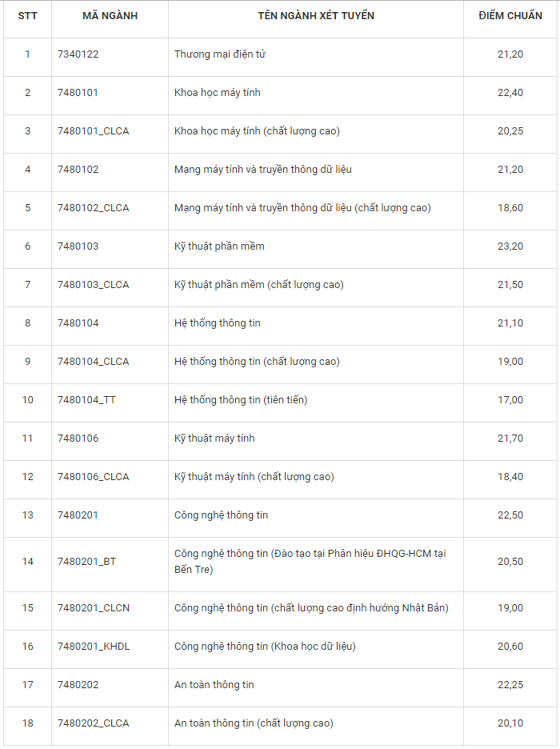Click the STT column header

[x=27, y=16]
